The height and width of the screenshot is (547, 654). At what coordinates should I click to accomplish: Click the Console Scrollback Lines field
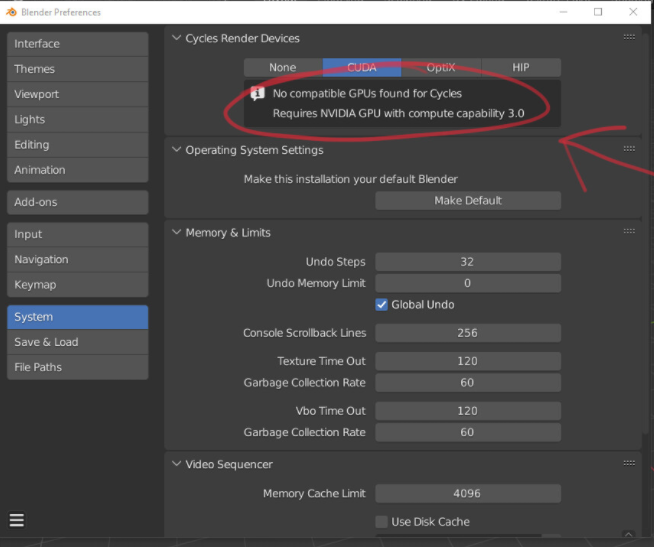pyautogui.click(x=468, y=333)
